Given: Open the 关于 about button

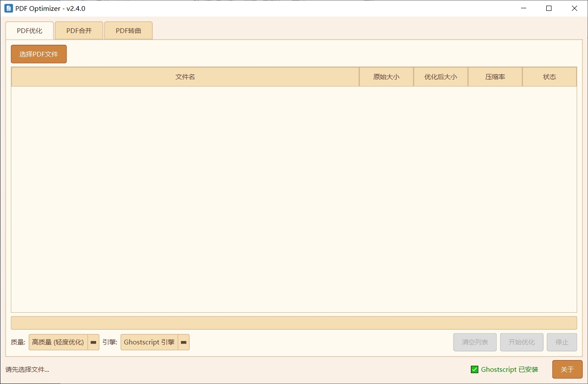Looking at the screenshot, I should click(x=567, y=370).
